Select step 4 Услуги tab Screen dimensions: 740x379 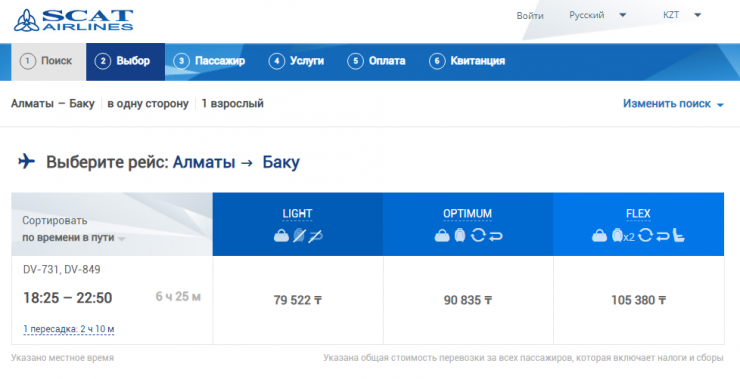pyautogui.click(x=296, y=61)
